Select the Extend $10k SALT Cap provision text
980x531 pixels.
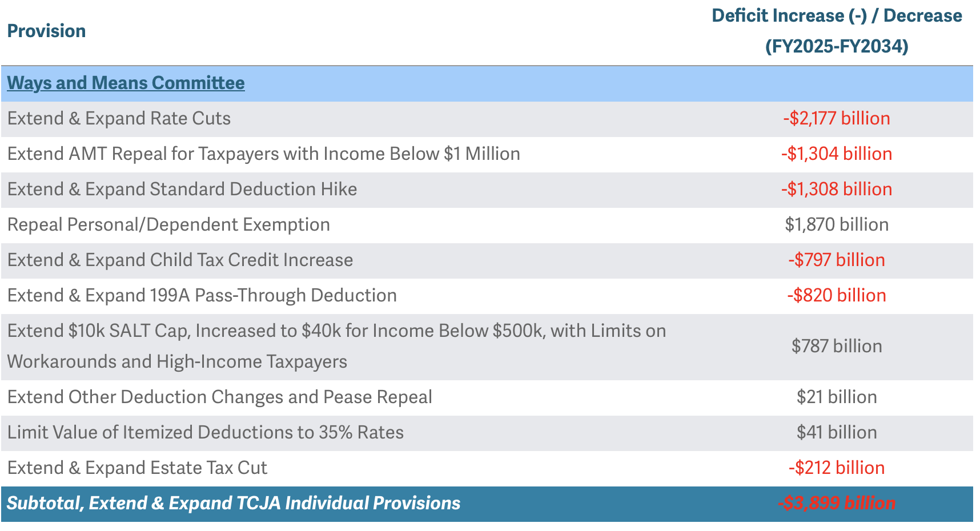pos(336,331)
